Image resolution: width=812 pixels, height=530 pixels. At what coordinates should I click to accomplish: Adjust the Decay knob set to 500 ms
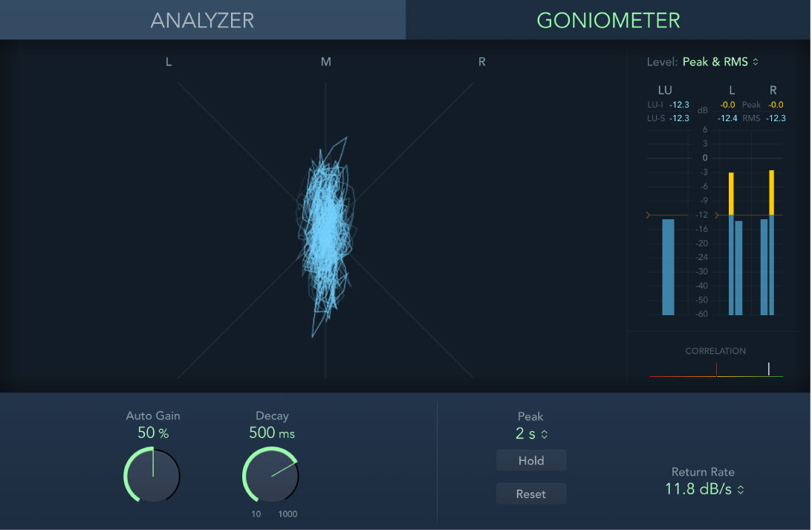click(x=270, y=476)
